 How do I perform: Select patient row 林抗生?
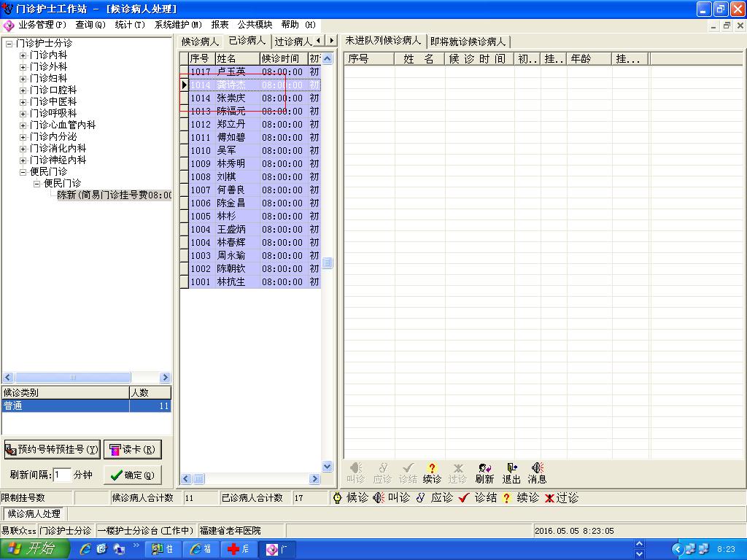coord(250,282)
